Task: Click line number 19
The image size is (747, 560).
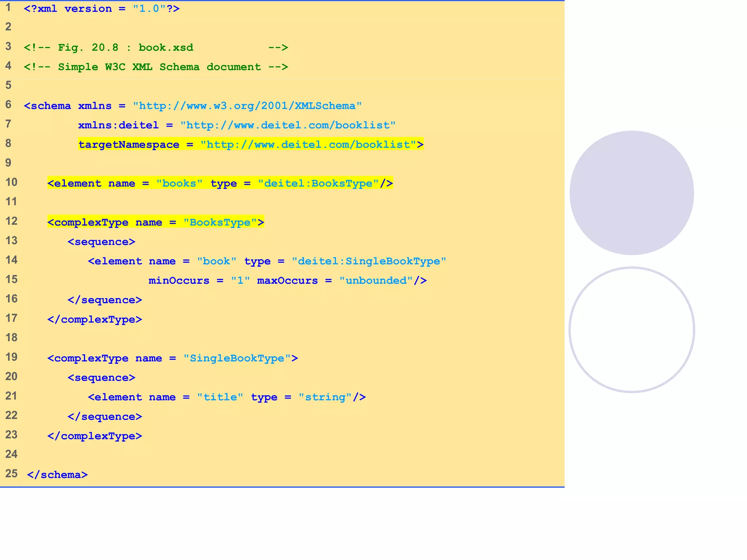Action: pyautogui.click(x=11, y=357)
